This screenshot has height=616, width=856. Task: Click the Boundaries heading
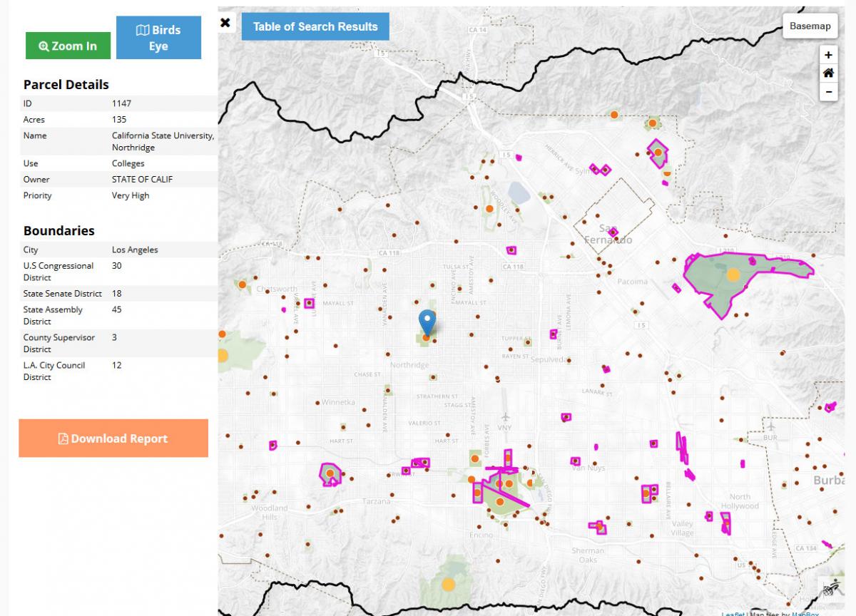(x=59, y=231)
